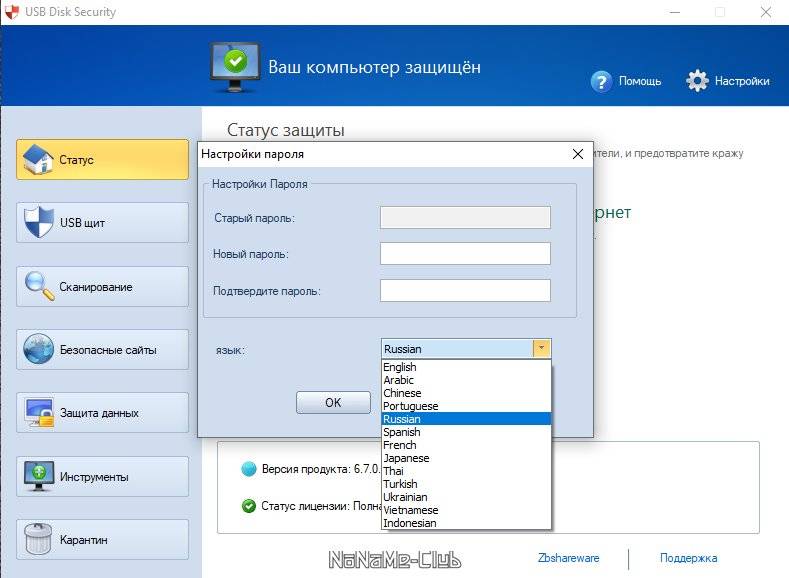Go to Защита данных section label
The height and width of the screenshot is (578, 789).
click(x=99, y=413)
